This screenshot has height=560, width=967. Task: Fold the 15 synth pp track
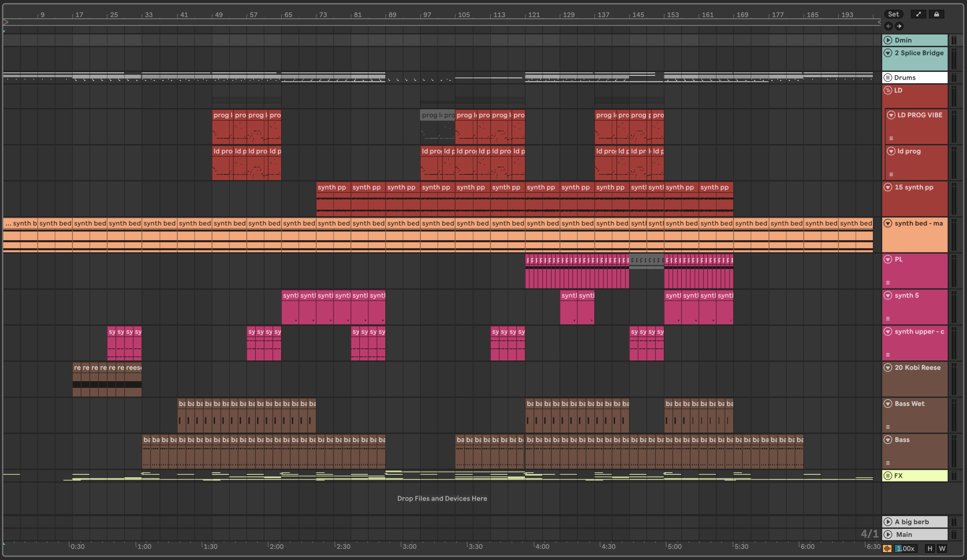(x=888, y=187)
